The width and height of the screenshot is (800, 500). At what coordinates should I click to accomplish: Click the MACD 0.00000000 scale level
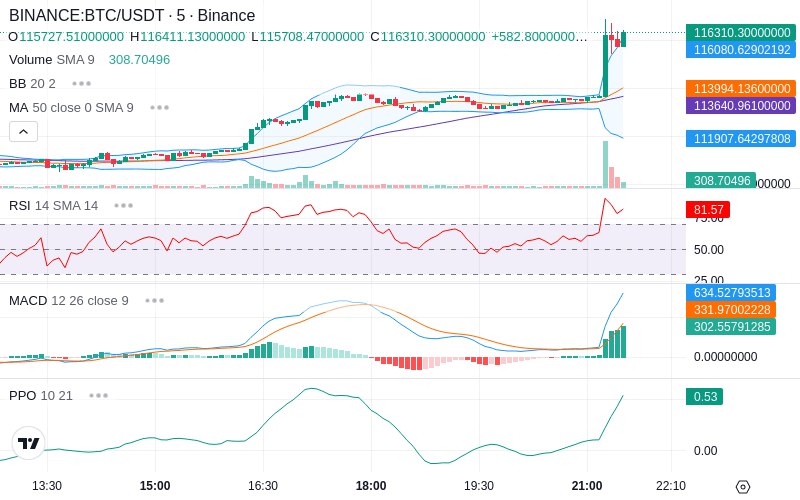[x=725, y=357]
